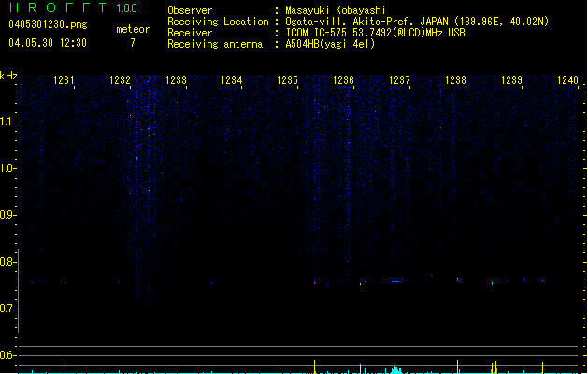Click the yellow detection spike below 1238
The image size is (588, 374).
457,367
